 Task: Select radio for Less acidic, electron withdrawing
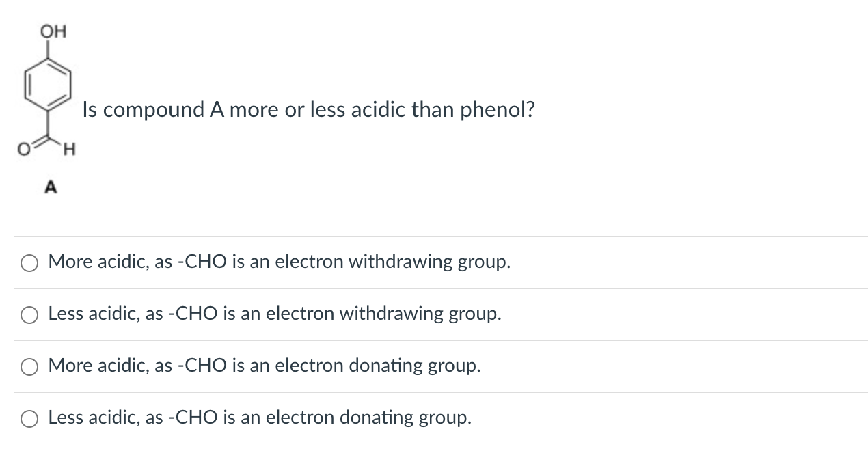click(29, 315)
